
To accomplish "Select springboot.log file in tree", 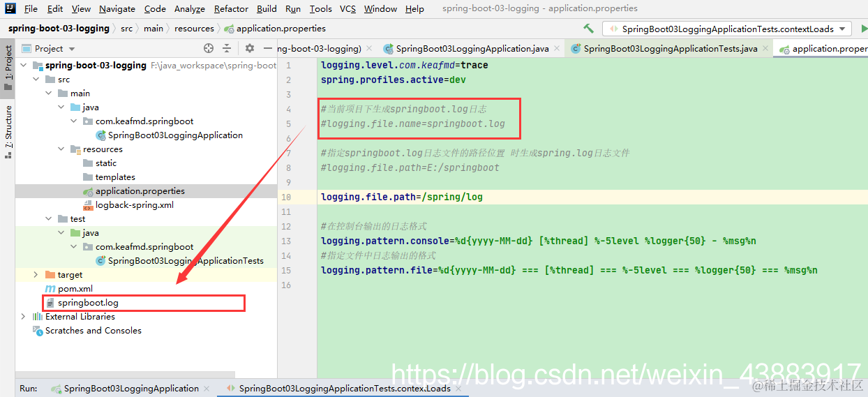I will [88, 303].
